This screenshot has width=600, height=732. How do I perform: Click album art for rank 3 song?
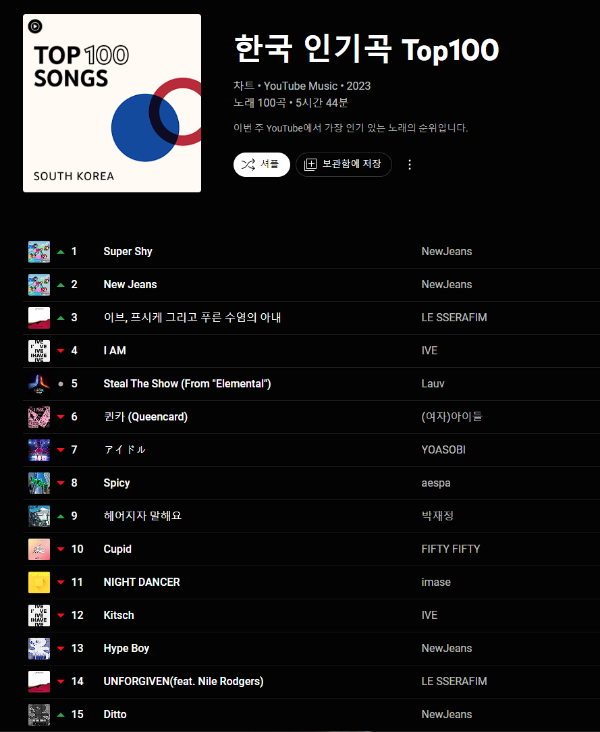click(39, 318)
